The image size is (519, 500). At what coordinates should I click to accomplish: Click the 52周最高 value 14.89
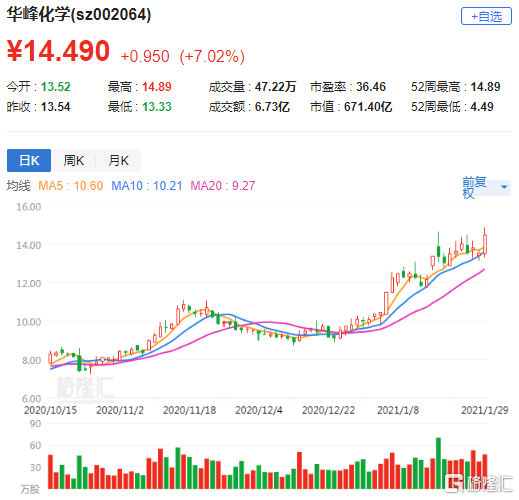pos(485,87)
